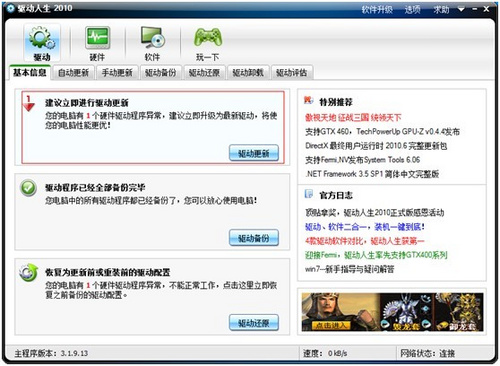Open the title bar dropdown arrow
The height and width of the screenshot is (366, 500).
point(461,9)
